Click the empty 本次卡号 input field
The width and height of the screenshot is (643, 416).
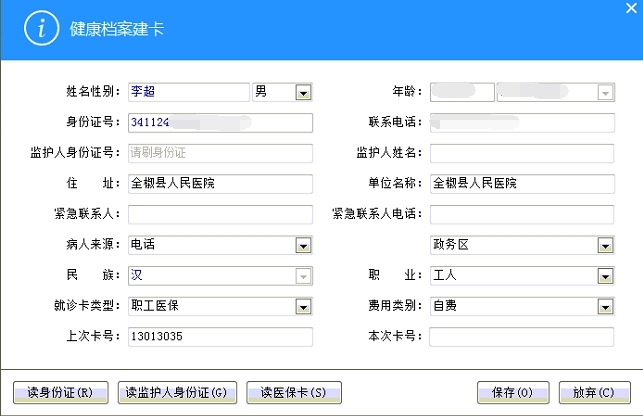(522, 337)
